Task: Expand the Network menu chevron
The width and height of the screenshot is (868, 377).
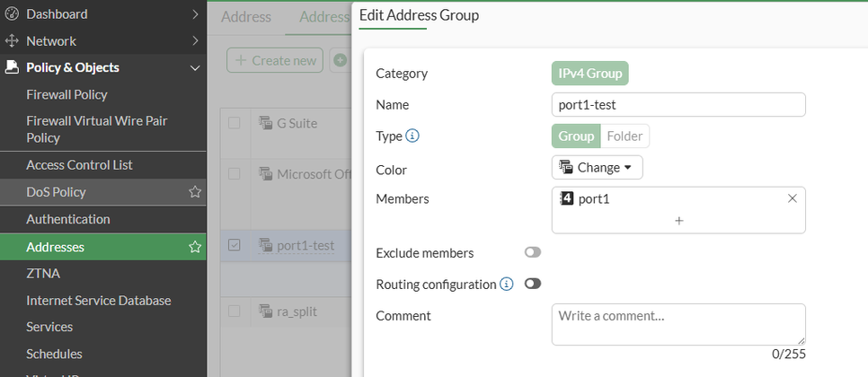Action: pos(195,40)
